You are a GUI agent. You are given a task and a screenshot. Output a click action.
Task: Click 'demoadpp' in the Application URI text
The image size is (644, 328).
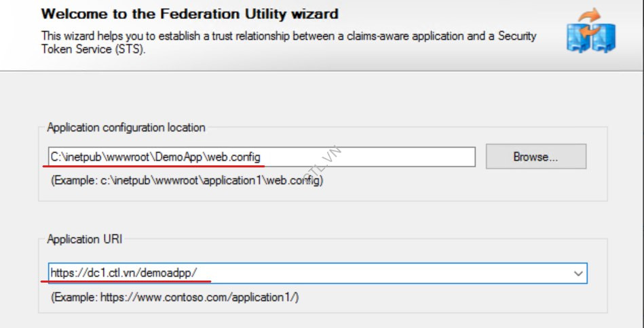click(173, 273)
